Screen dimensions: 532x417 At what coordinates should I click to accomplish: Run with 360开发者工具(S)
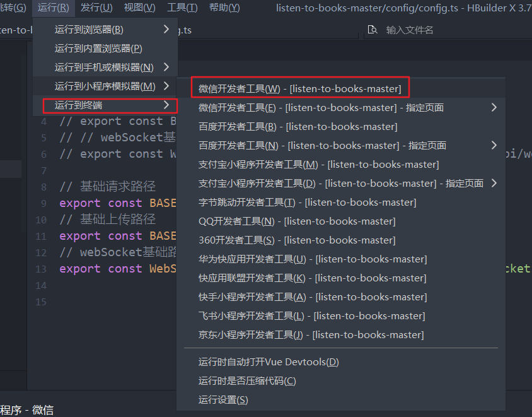pos(341,240)
